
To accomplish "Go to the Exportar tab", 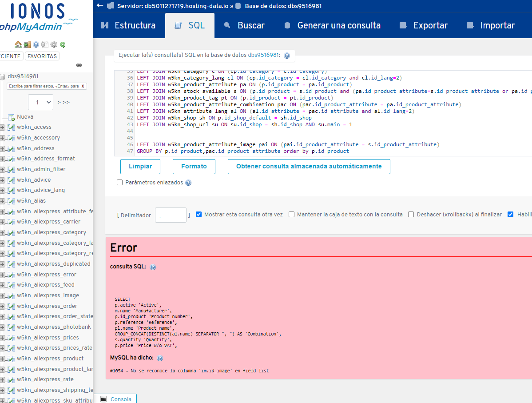I will click(424, 25).
